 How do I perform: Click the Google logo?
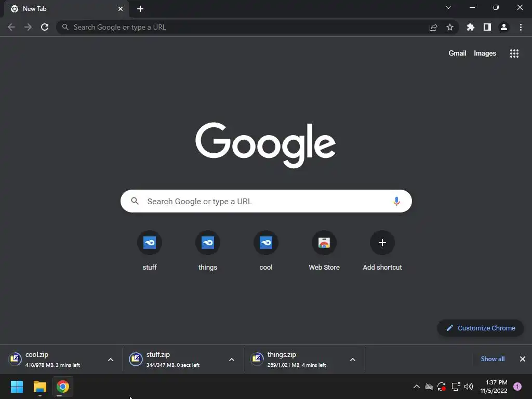[x=265, y=145]
